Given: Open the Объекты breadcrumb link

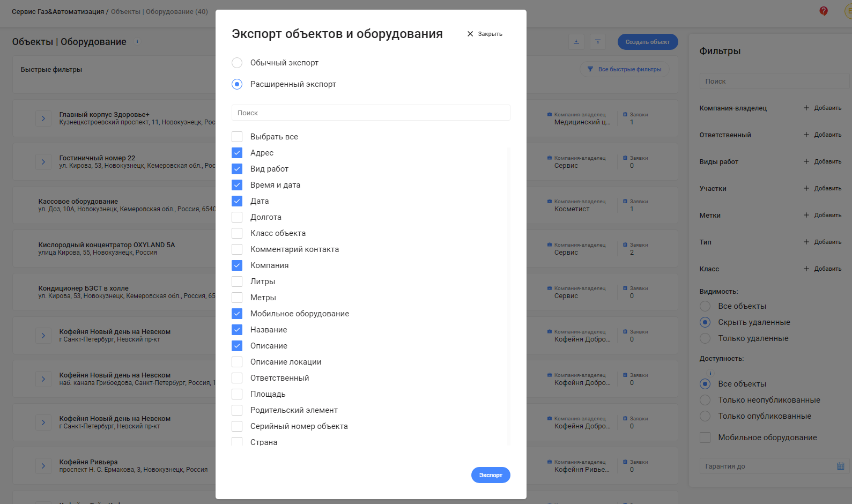Looking at the screenshot, I should (125, 11).
